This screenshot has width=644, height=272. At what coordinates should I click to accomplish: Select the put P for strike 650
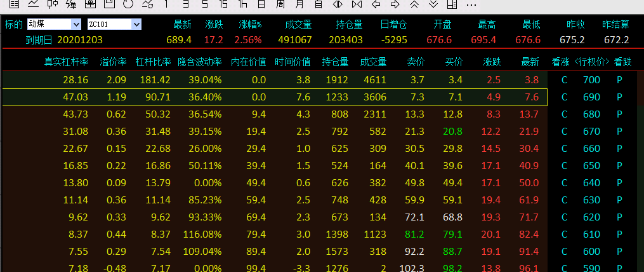pos(619,166)
